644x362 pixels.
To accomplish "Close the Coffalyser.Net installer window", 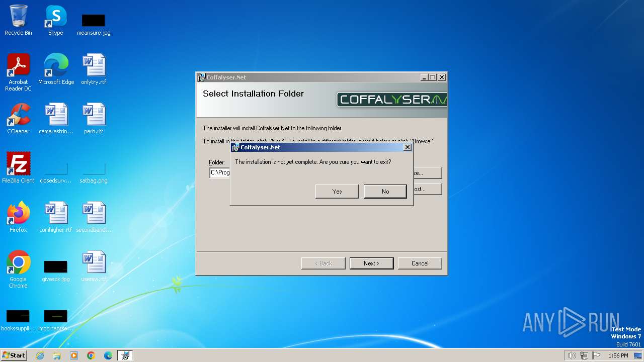I will (441, 77).
